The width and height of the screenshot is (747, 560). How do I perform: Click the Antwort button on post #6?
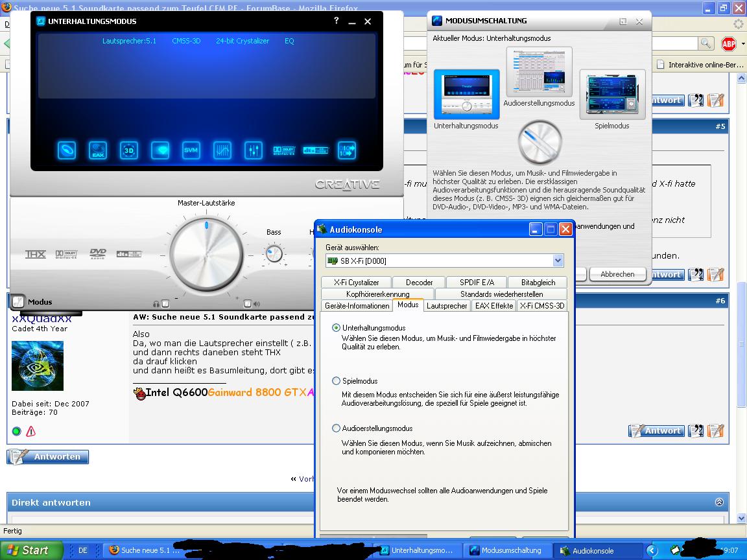pyautogui.click(x=656, y=431)
